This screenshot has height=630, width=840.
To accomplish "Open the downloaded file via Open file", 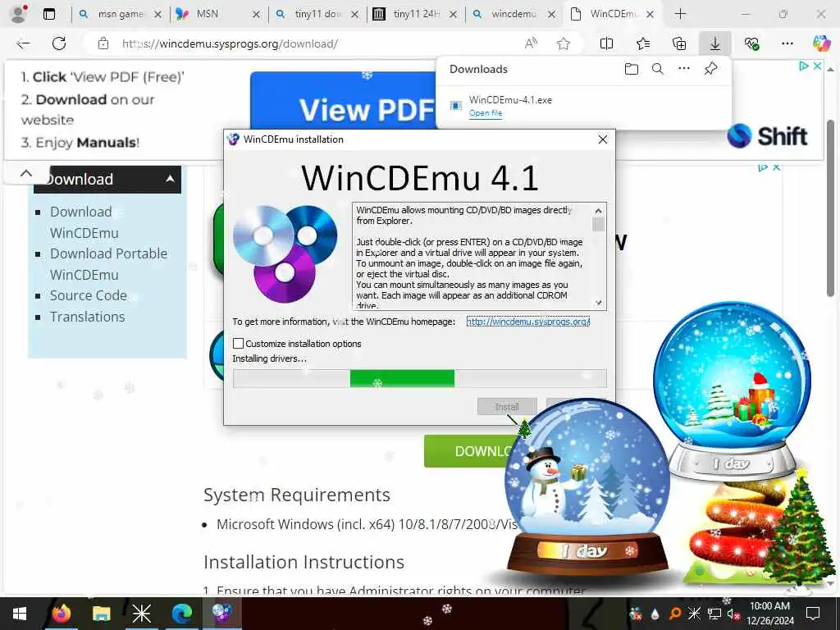I will 486,113.
